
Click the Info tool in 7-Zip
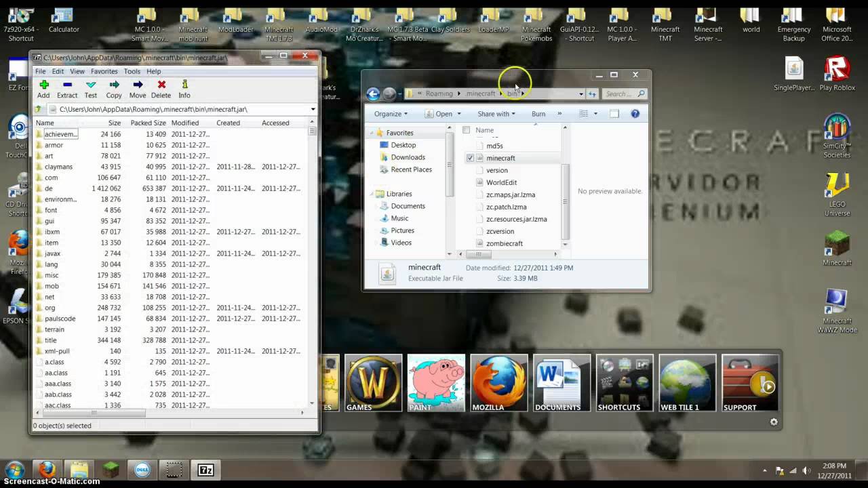point(184,89)
